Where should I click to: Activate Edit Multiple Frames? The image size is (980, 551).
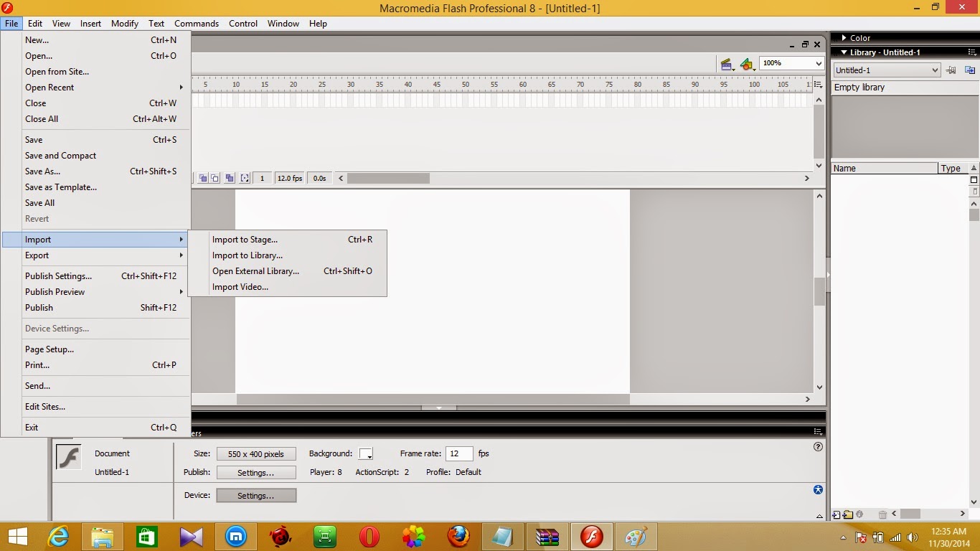230,178
